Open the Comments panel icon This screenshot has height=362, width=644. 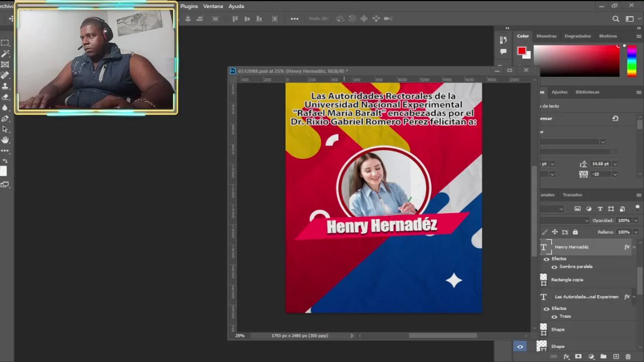(503, 51)
